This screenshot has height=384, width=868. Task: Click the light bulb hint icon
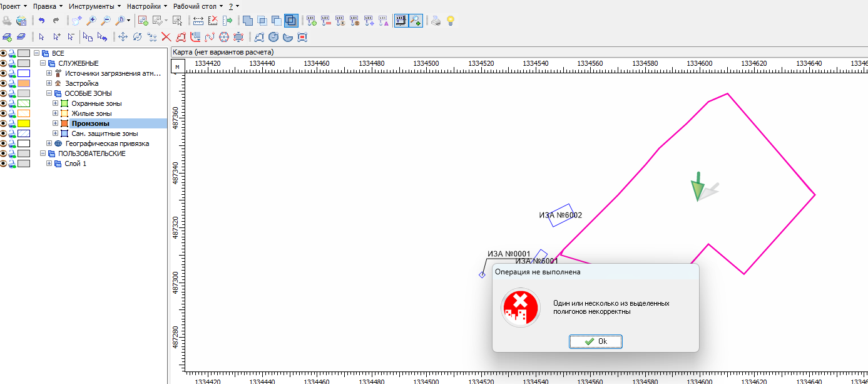pyautogui.click(x=450, y=21)
